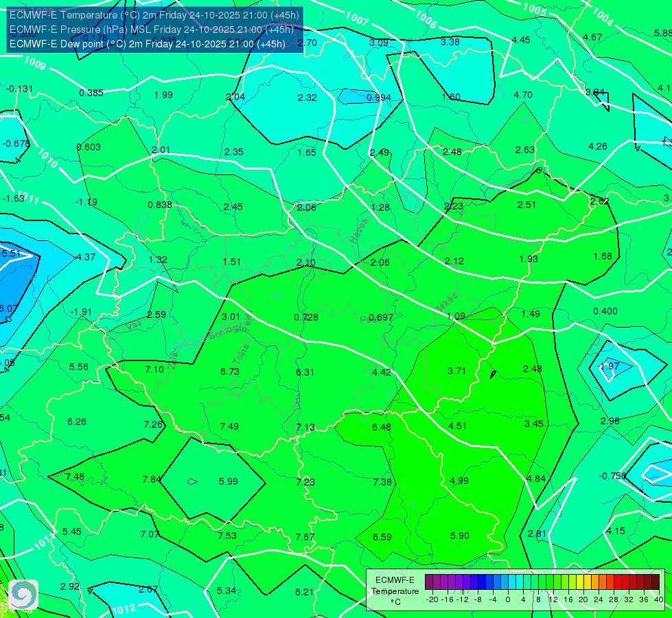
Task: Click the 3.71 grid value
Action: pyautogui.click(x=456, y=371)
